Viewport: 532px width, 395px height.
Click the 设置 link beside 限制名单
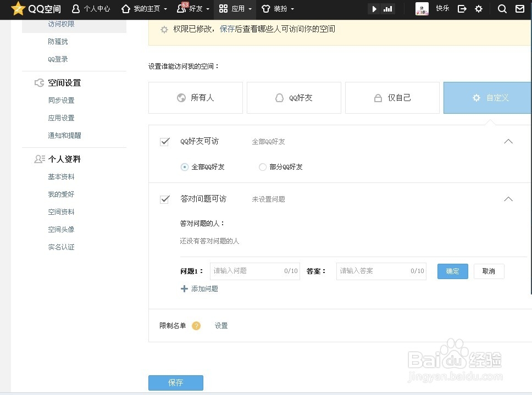point(221,326)
